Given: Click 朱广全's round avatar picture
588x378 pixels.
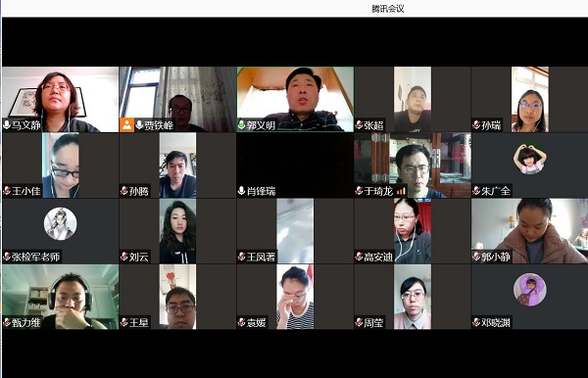Looking at the screenshot, I should pos(529,158).
